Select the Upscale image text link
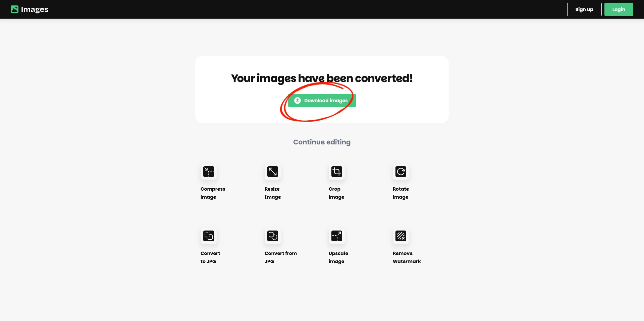Screen dimensions: 644x321 click(338, 257)
